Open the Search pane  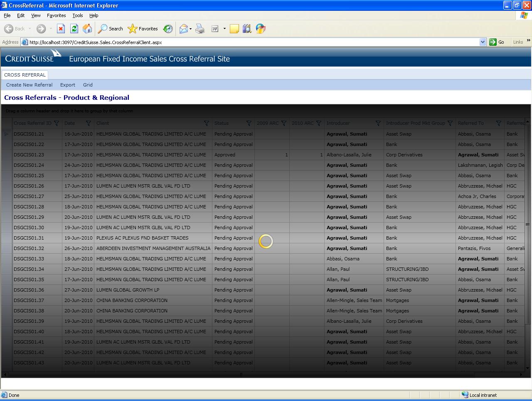pyautogui.click(x=110, y=29)
